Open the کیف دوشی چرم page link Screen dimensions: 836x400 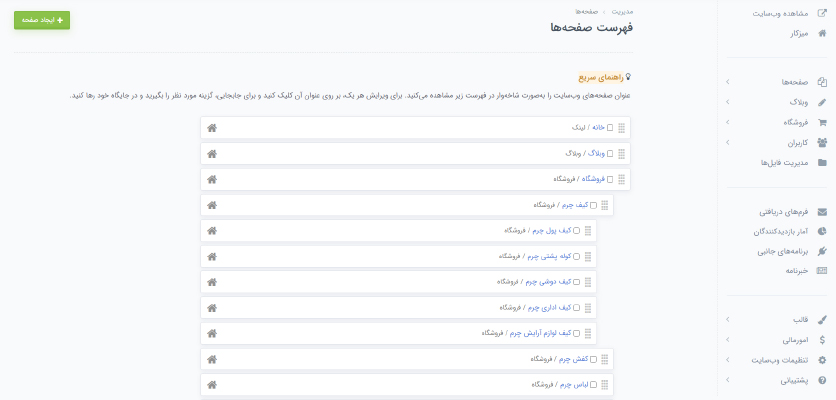click(549, 282)
